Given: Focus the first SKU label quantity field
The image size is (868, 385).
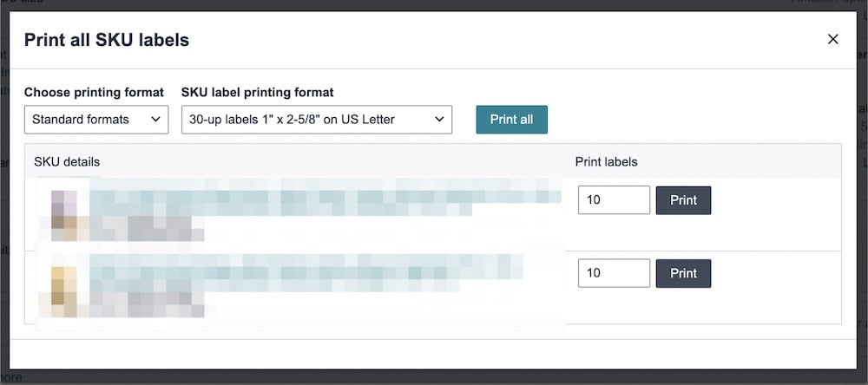Looking at the screenshot, I should pyautogui.click(x=614, y=200).
